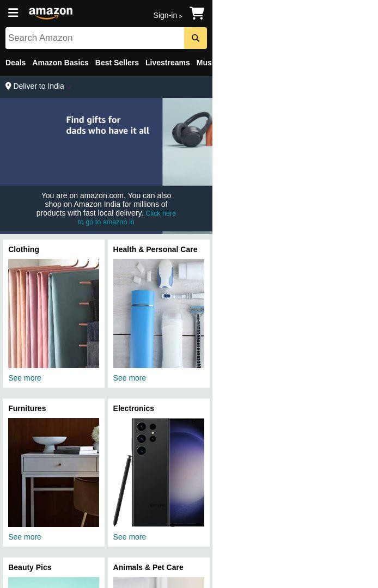Click the Amazon logo
The width and height of the screenshot is (378, 588).
click(51, 13)
